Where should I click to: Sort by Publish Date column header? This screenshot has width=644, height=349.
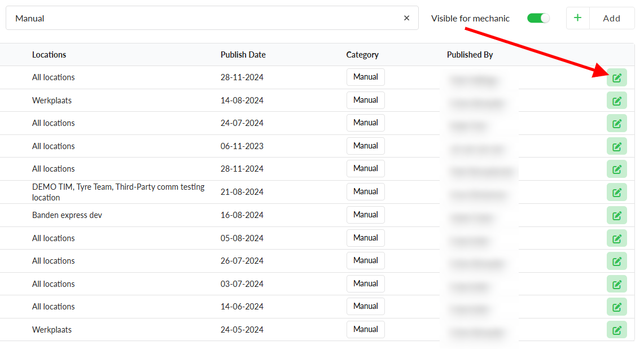coord(243,55)
